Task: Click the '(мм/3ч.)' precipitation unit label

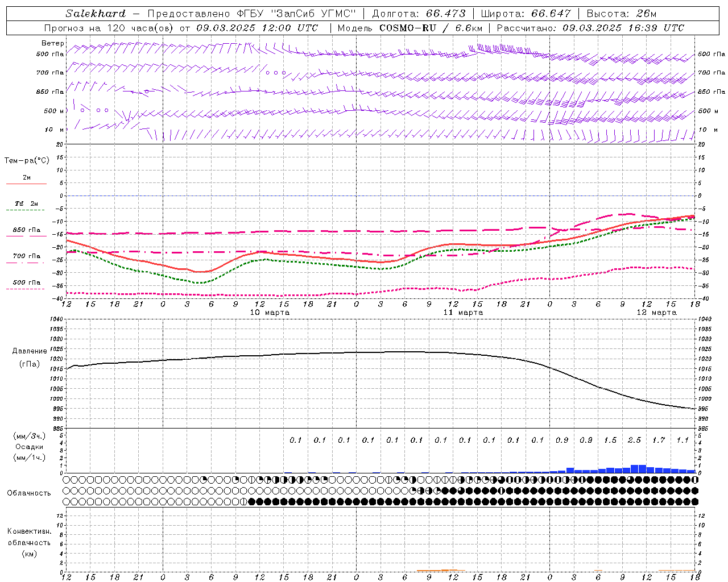Action: [30, 436]
